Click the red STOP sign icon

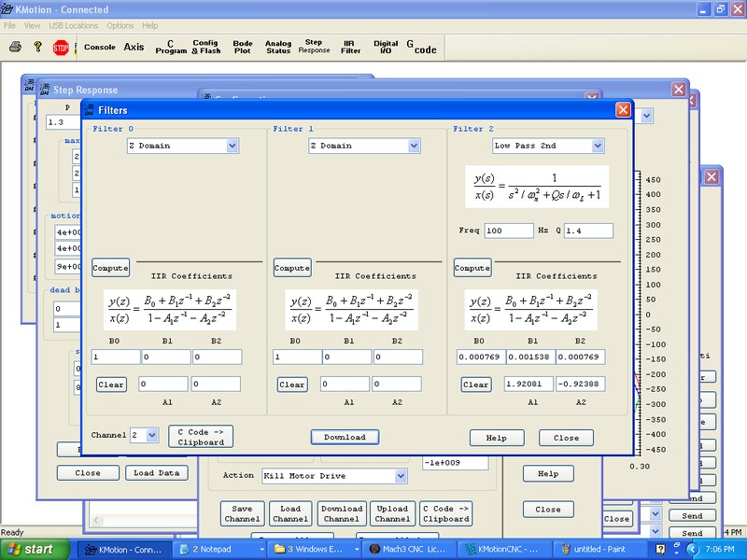pos(61,47)
